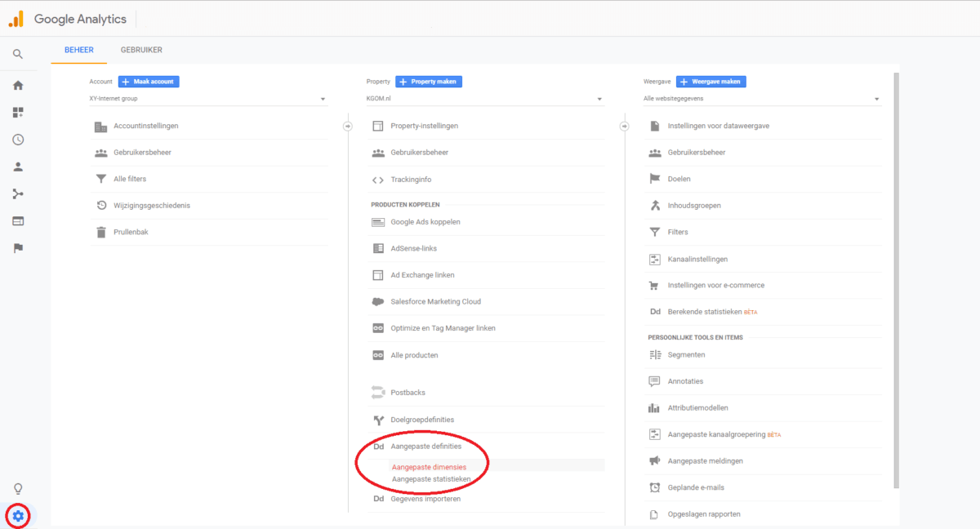The image size is (980, 529).
Task: Click the Wijzigingsgeschiedenis history icon
Action: pyautogui.click(x=101, y=206)
